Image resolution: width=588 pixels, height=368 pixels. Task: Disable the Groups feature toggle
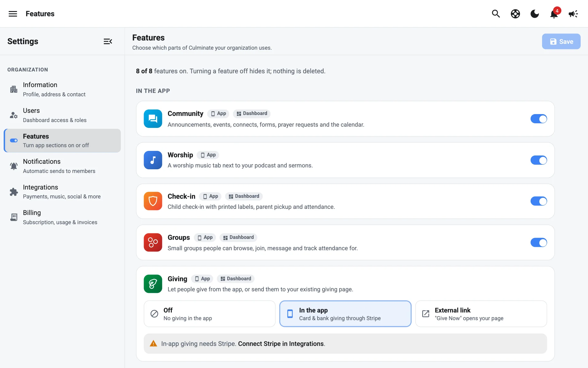point(539,243)
